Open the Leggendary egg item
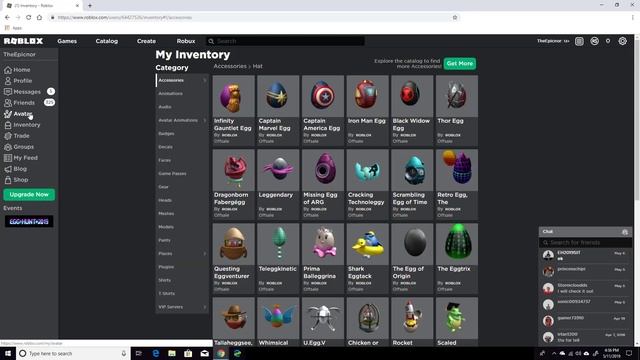Screen dimensions: 640x360 pyautogui.click(x=278, y=184)
